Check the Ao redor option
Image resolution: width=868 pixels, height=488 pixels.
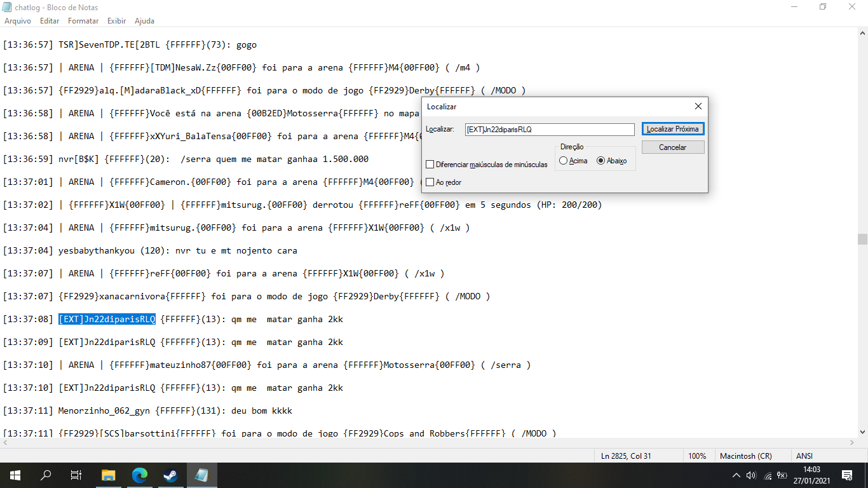point(430,182)
